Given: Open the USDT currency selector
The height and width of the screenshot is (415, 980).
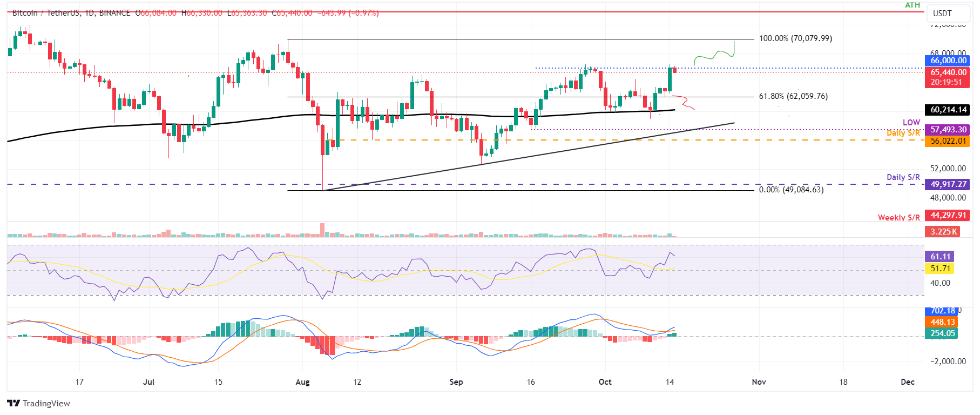Looking at the screenshot, I should [942, 14].
